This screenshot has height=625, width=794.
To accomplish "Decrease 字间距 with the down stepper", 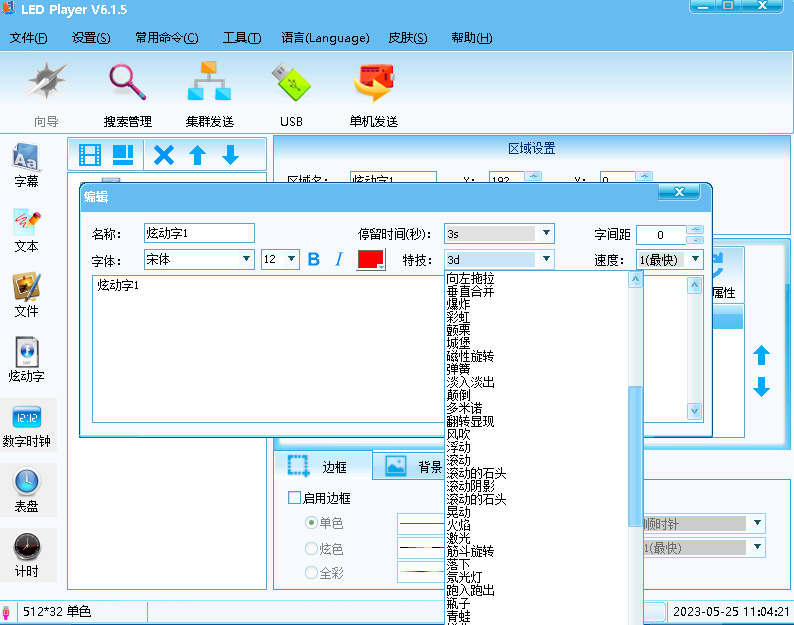I will pos(695,240).
